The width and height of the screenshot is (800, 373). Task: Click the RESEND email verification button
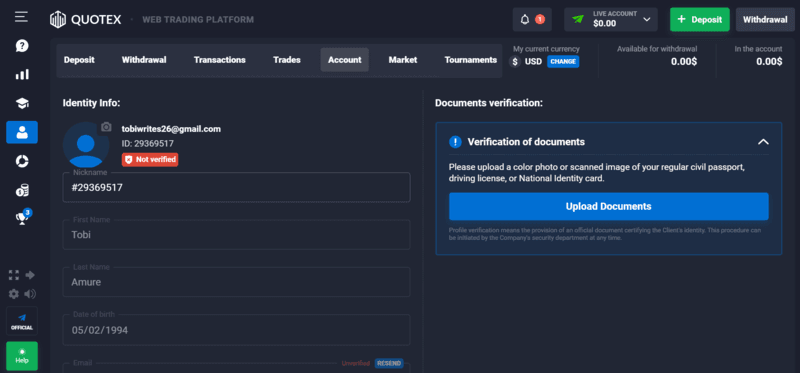[389, 363]
